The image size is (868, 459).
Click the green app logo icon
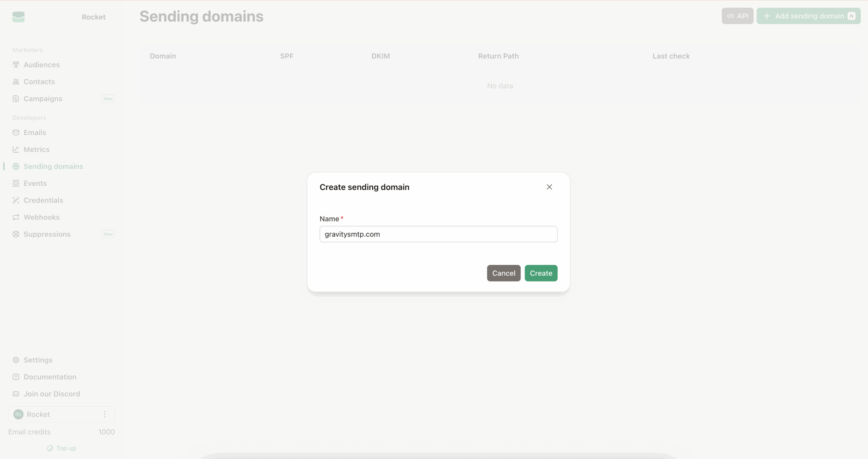tap(18, 17)
